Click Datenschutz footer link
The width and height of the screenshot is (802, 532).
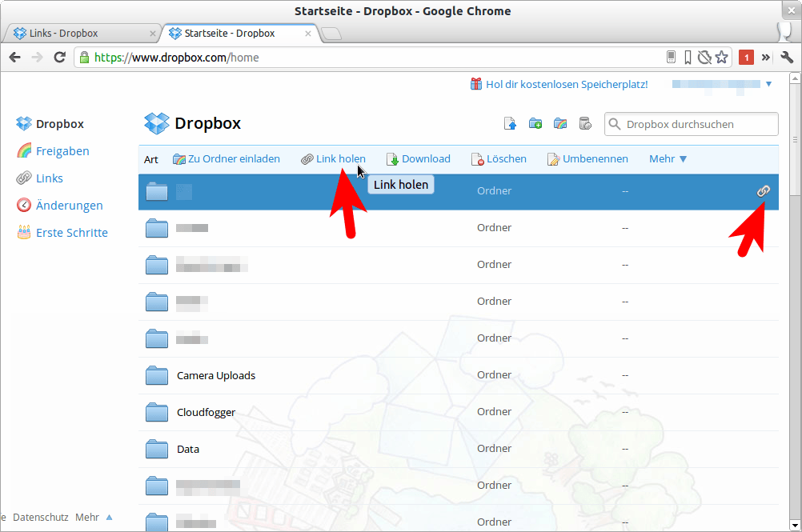(x=40, y=517)
